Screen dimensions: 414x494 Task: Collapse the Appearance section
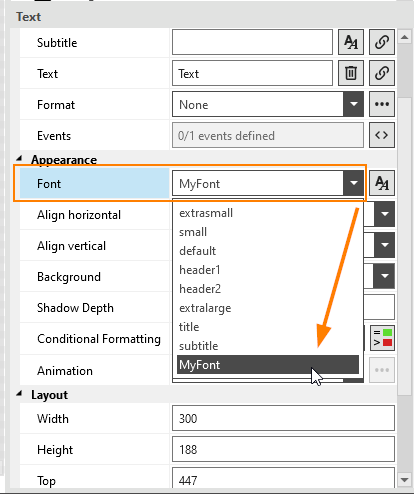click(19, 159)
